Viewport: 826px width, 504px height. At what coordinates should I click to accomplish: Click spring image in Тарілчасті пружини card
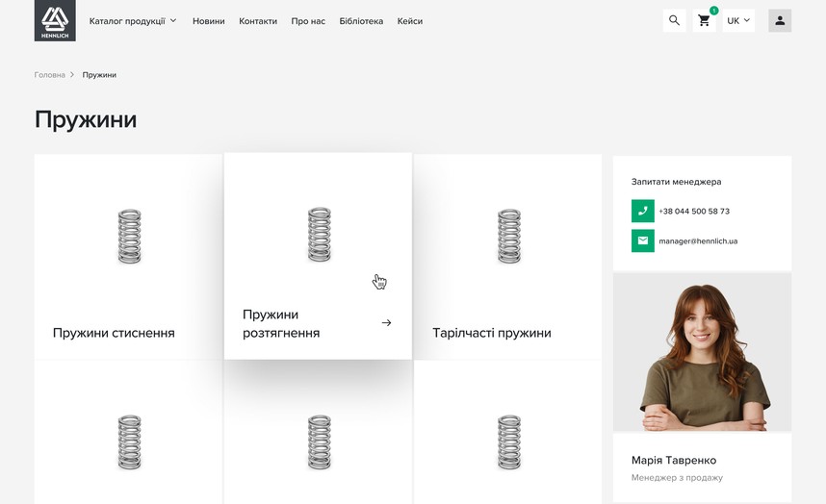click(x=509, y=237)
